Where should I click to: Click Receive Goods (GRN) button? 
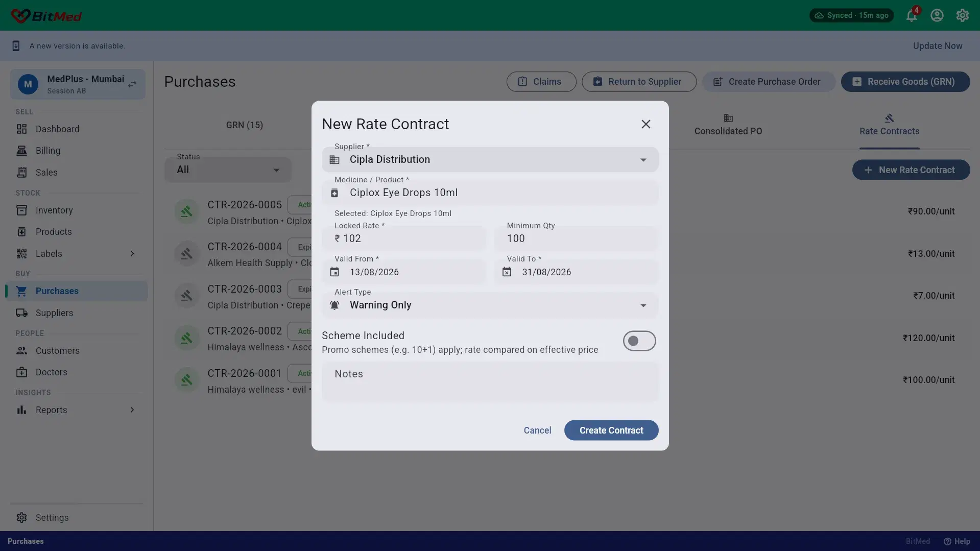click(905, 82)
